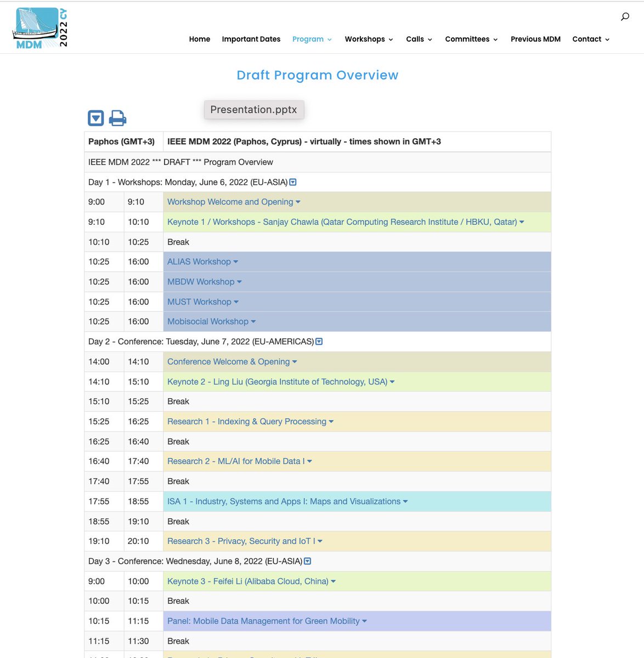Print the program overview

(x=117, y=117)
